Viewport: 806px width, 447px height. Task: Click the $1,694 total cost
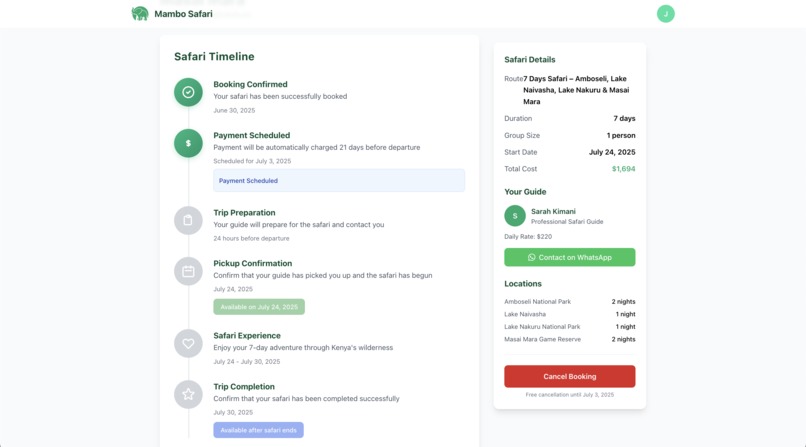click(624, 169)
